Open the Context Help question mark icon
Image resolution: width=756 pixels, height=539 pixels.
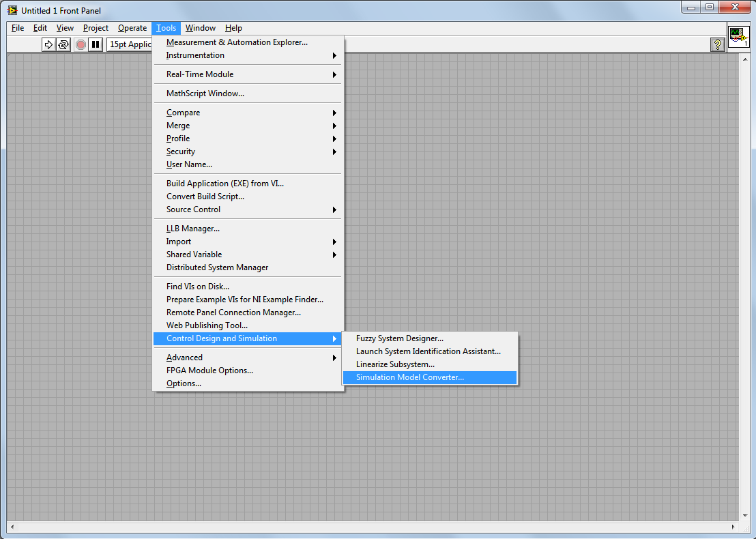point(717,44)
